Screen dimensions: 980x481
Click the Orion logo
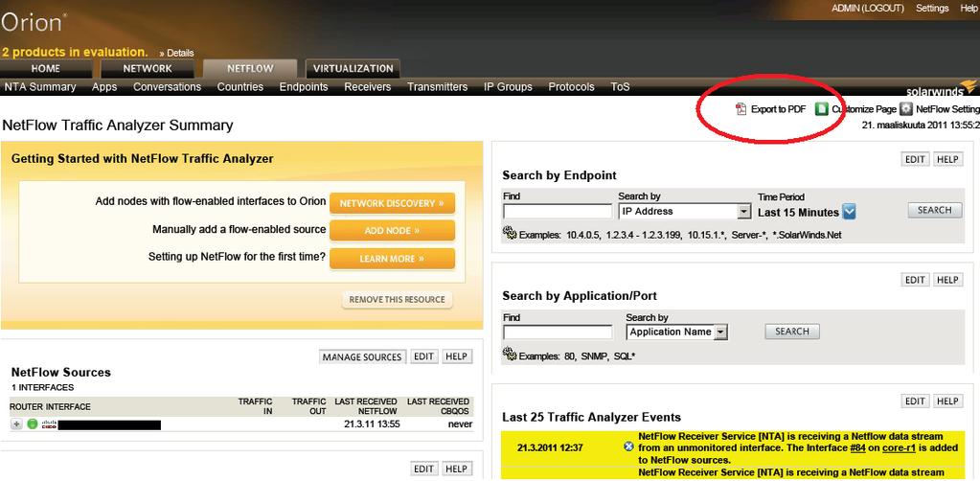click(34, 23)
